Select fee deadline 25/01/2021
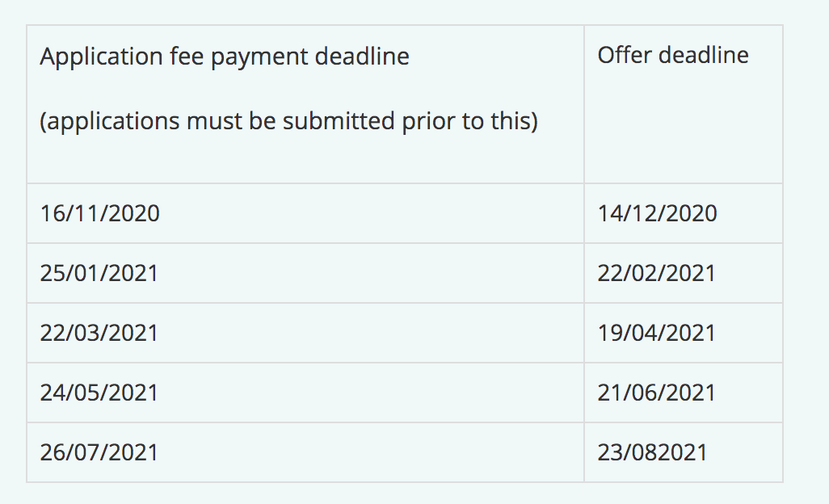Viewport: 829px width, 504px height. (x=99, y=273)
